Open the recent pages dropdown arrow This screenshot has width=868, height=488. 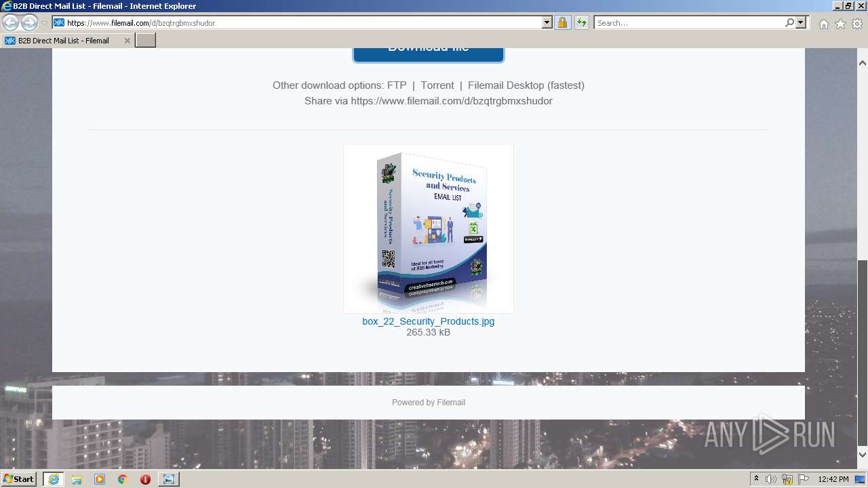[44, 22]
